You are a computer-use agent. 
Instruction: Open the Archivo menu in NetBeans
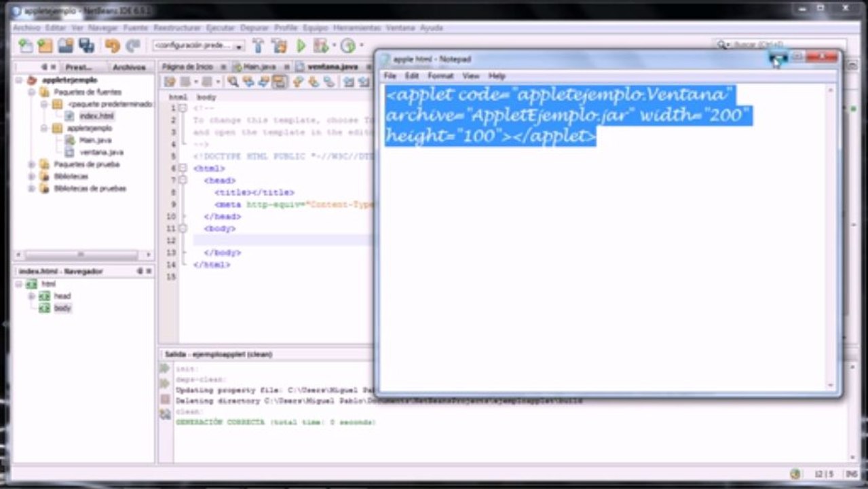(26, 28)
